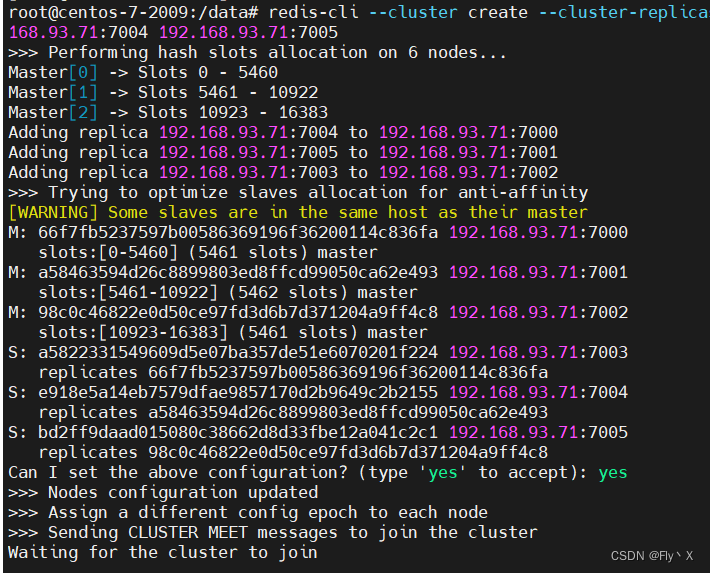Click node ID 66f7fb5237597b00586369196f36200114c836fa on the M: line

click(x=238, y=232)
